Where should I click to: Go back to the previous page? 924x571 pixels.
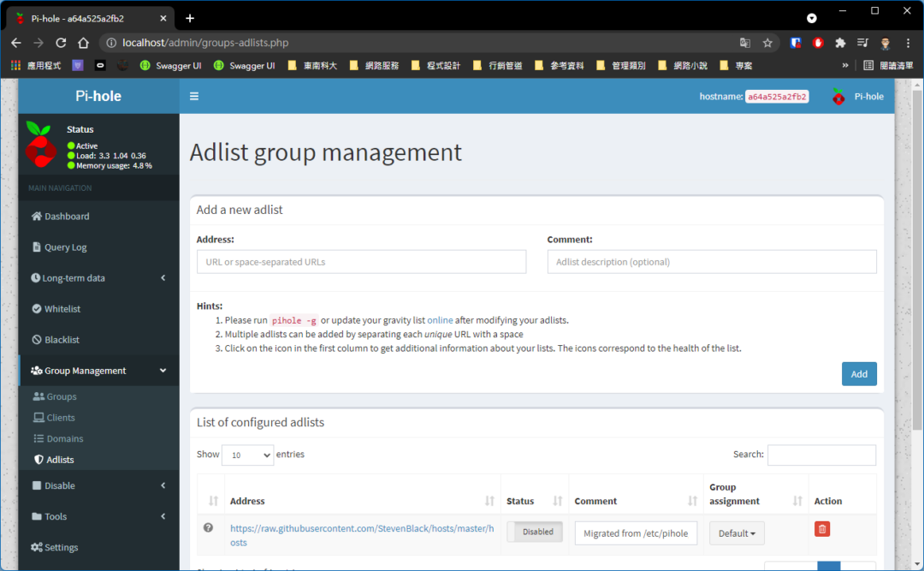[16, 43]
